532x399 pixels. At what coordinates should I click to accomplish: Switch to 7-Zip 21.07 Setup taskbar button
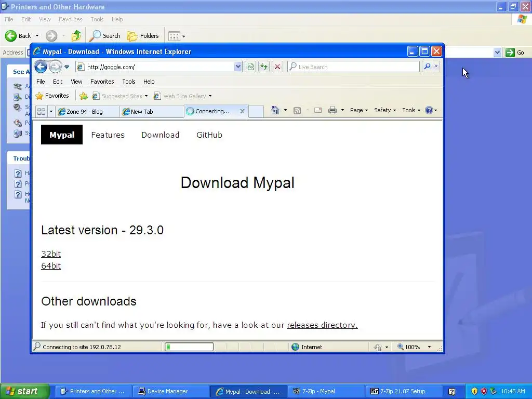click(403, 391)
